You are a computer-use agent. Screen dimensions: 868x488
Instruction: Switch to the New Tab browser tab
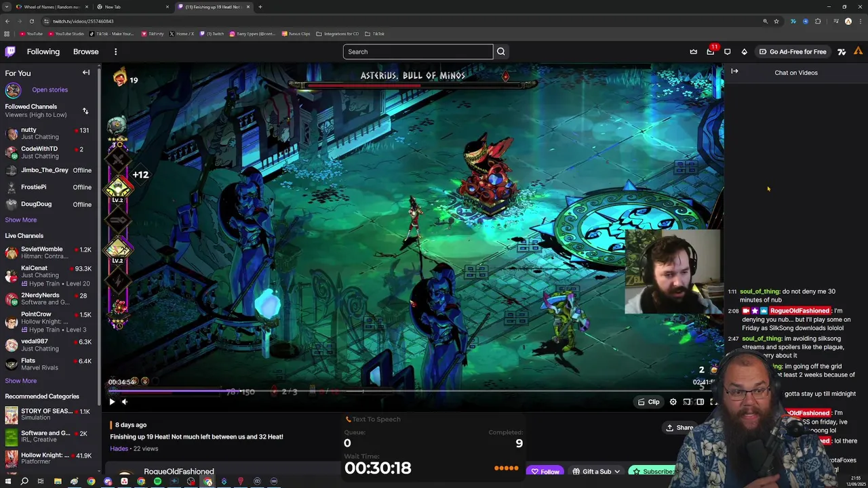pos(132,7)
